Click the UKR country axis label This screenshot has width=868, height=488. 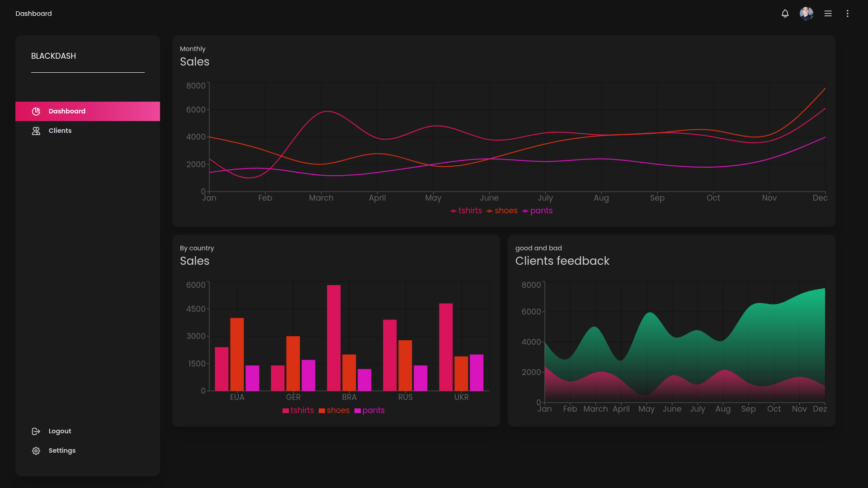(461, 397)
